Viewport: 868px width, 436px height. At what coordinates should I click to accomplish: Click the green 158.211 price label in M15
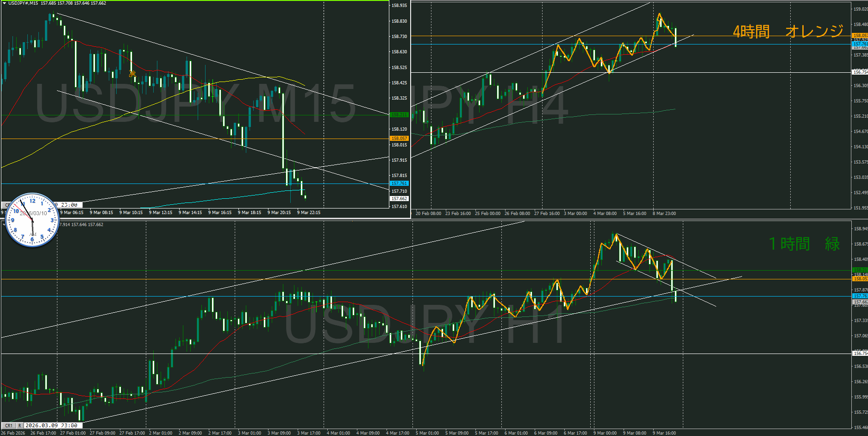click(x=399, y=114)
